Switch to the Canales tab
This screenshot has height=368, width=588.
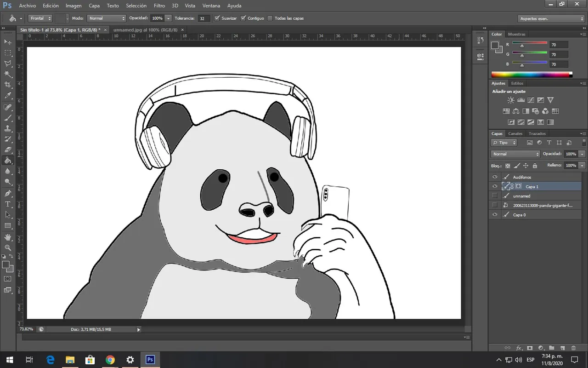tap(515, 134)
